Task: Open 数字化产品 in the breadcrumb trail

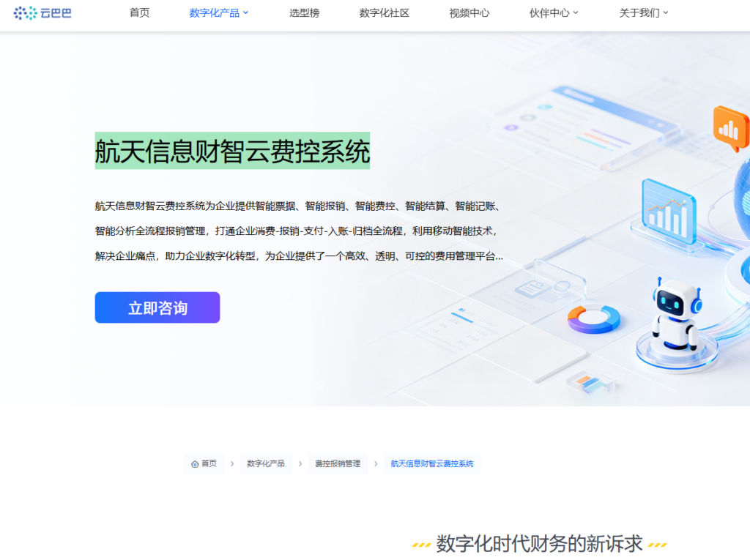Action: coord(266,463)
